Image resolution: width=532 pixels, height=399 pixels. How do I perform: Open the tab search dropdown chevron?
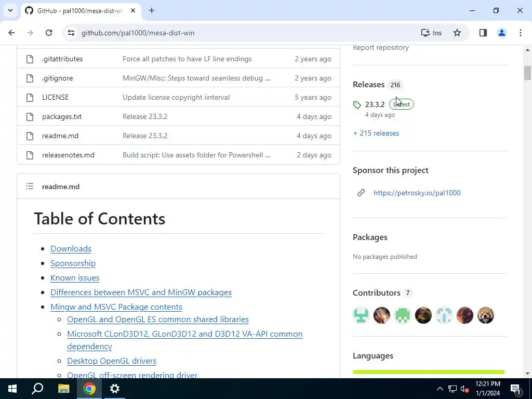point(10,10)
